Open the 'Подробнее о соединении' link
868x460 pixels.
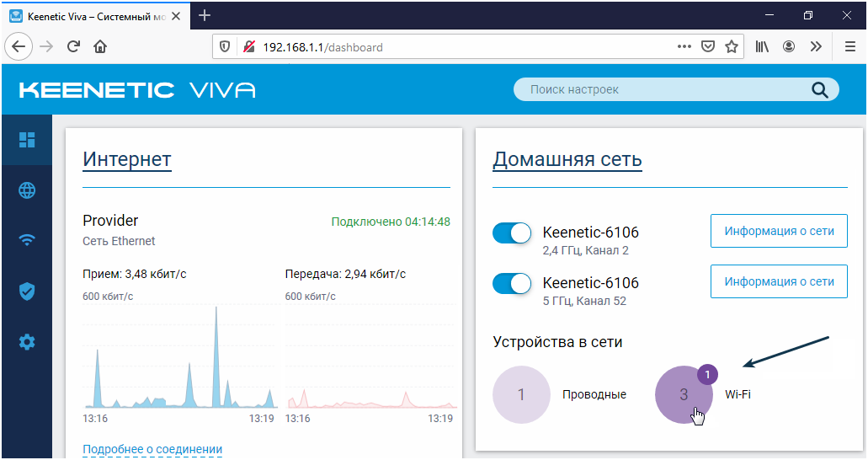[152, 450]
